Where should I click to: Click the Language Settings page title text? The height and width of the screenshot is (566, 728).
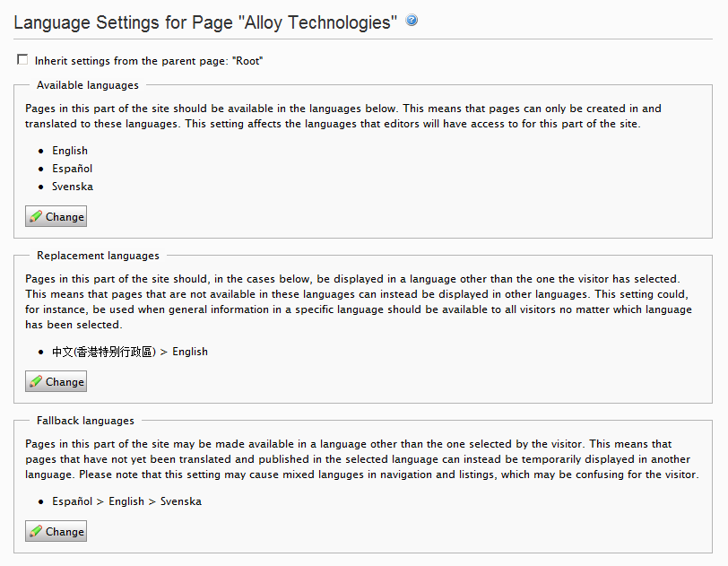(x=205, y=22)
